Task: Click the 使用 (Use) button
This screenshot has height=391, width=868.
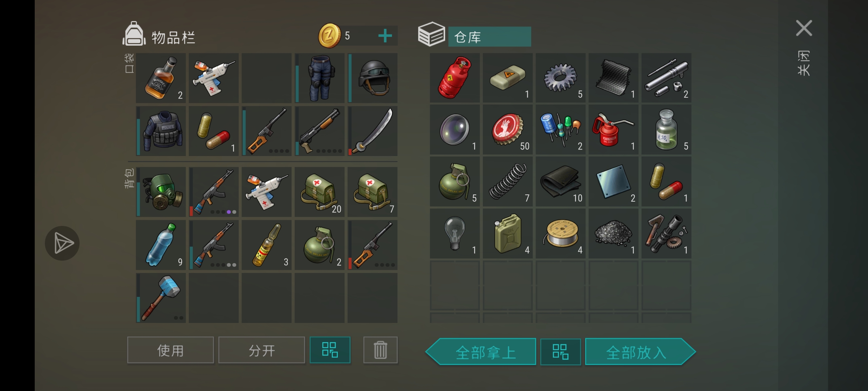Action: 170,350
